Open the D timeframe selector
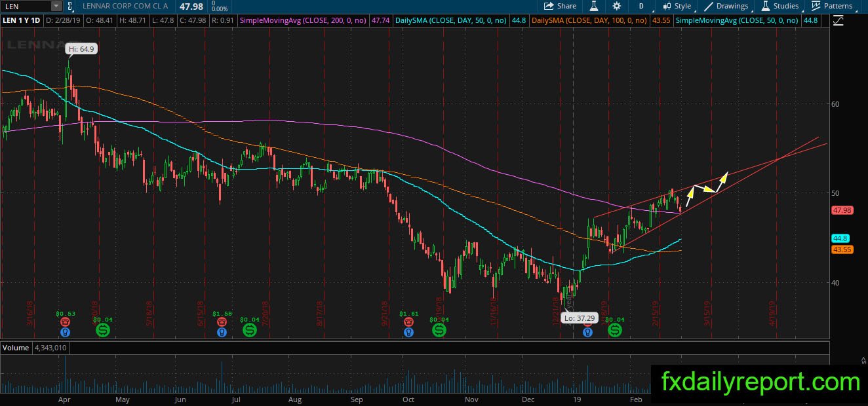This screenshot has height=406, width=868. click(x=641, y=6)
